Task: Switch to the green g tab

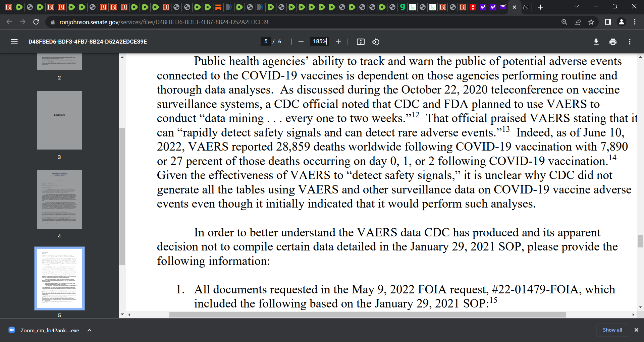Action: 402,7
